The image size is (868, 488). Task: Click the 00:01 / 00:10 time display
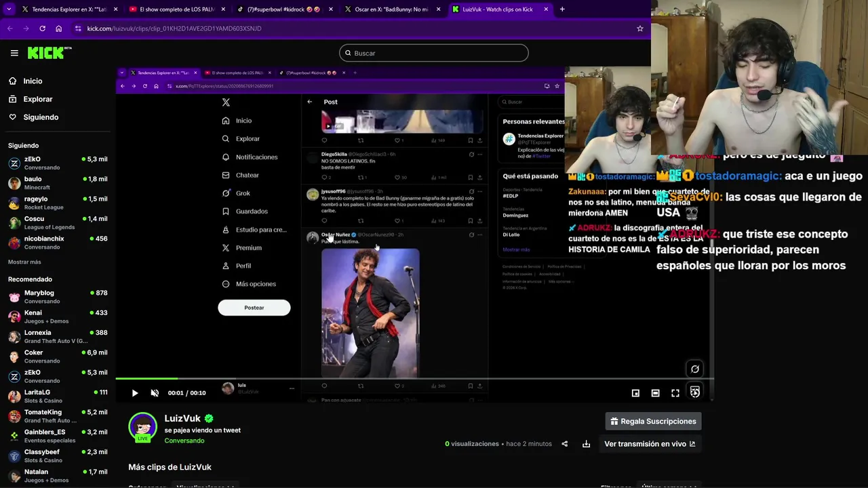tap(186, 393)
